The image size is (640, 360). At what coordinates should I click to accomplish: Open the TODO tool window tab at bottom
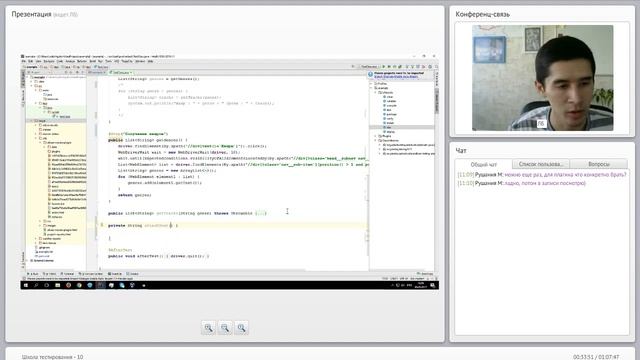49,273
